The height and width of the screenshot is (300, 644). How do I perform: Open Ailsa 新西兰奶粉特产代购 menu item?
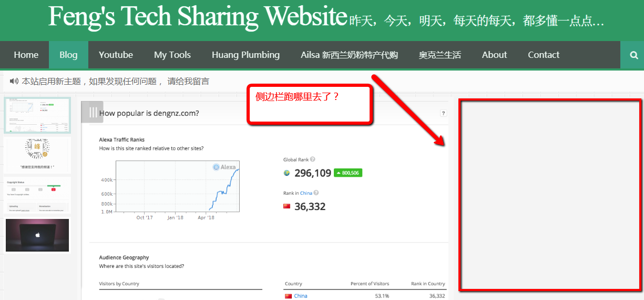(x=349, y=55)
